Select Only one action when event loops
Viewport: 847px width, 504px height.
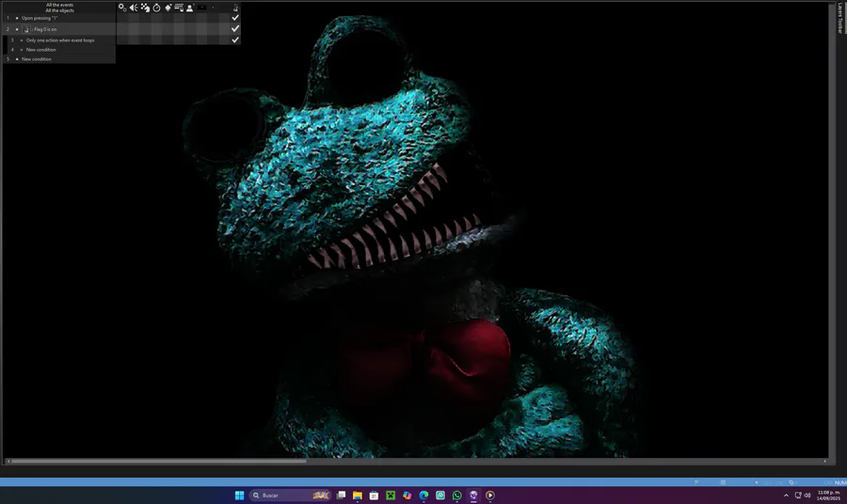(60, 39)
